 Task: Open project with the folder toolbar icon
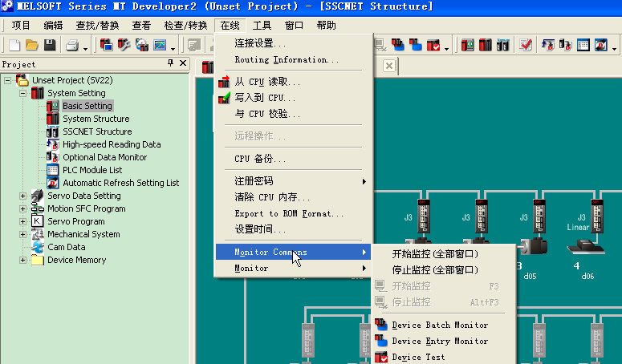[x=32, y=45]
